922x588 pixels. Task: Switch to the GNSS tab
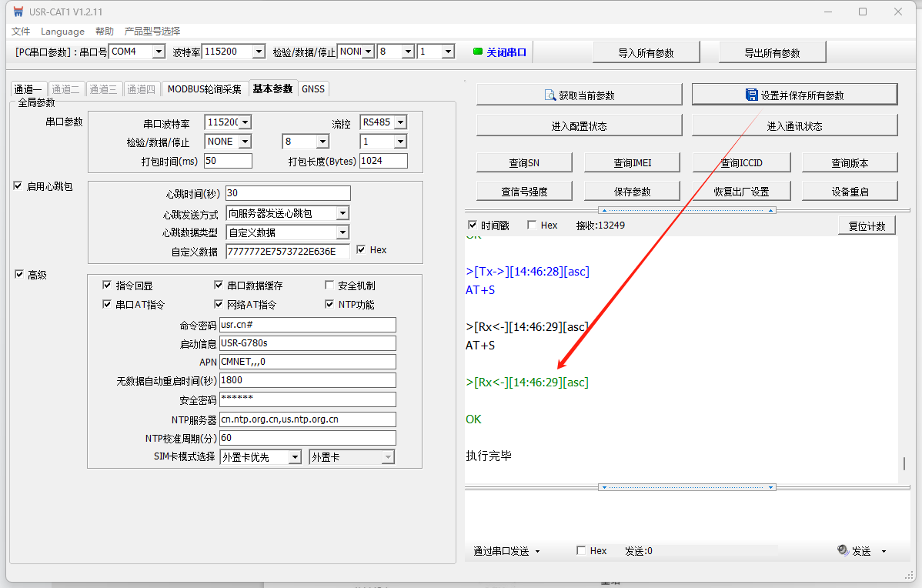(313, 89)
